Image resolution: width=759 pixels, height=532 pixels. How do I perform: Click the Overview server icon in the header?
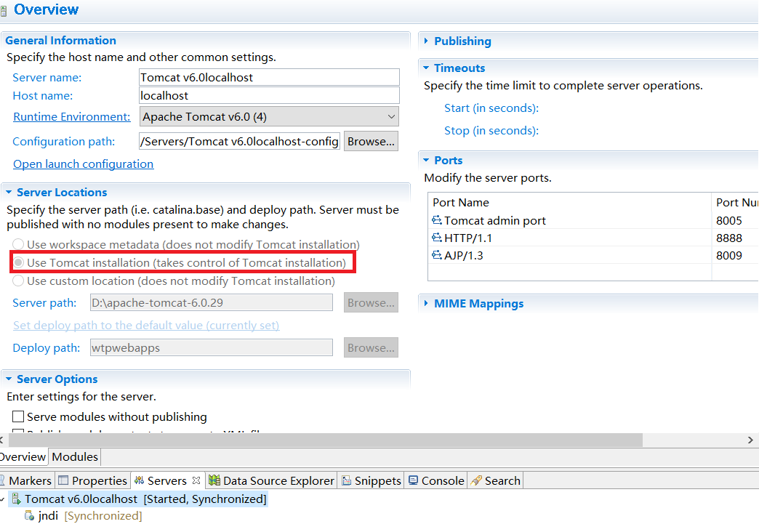(x=4, y=11)
